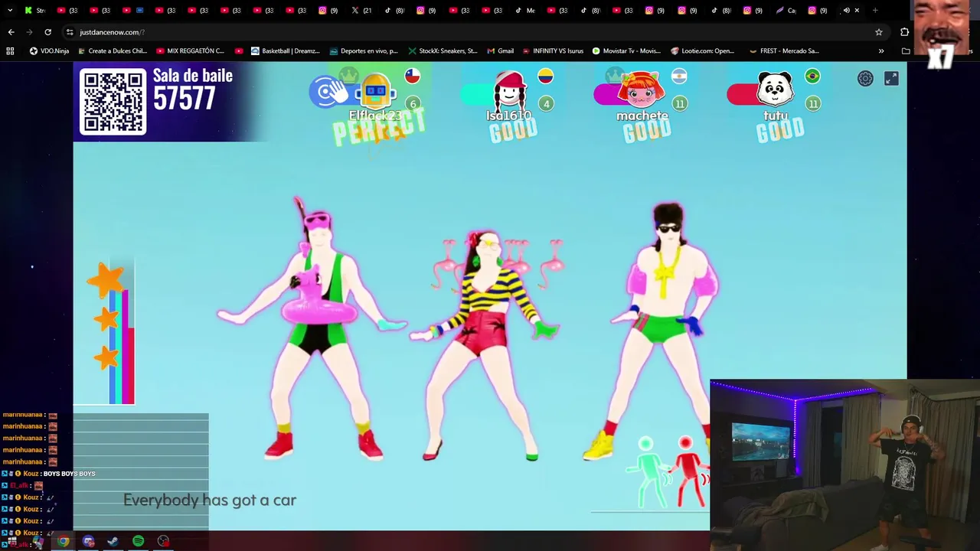Open the FREST - Mercado bookmark

tap(784, 51)
